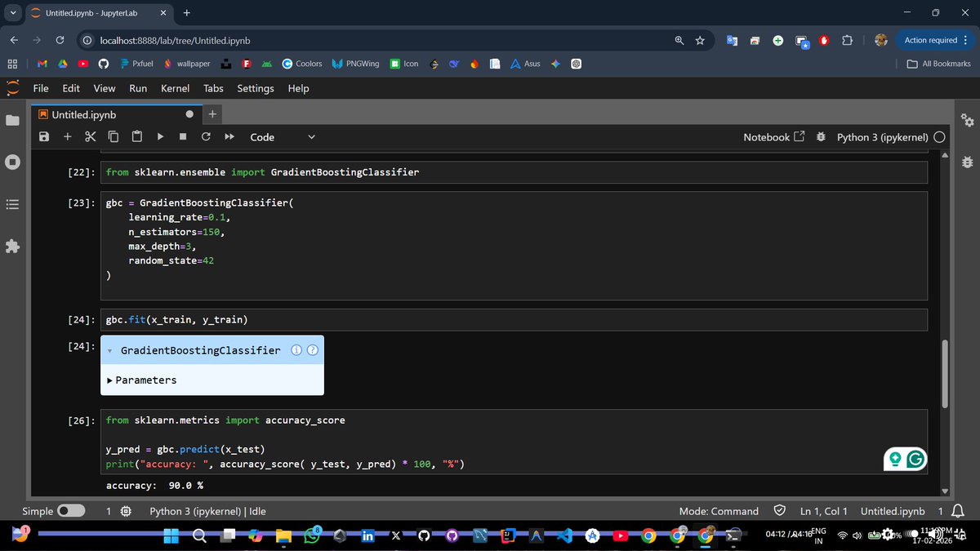Reload the page in Chrome
Image resolution: width=980 pixels, height=551 pixels.
[60, 40]
